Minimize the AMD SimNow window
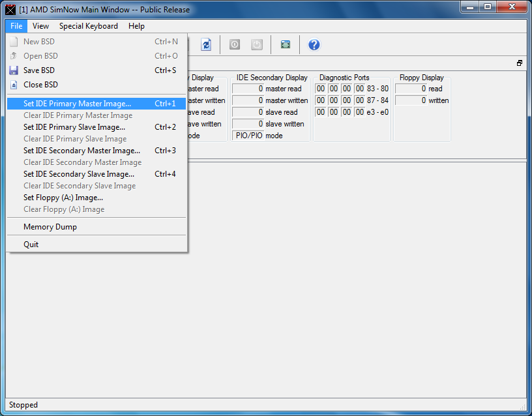 (470, 7)
